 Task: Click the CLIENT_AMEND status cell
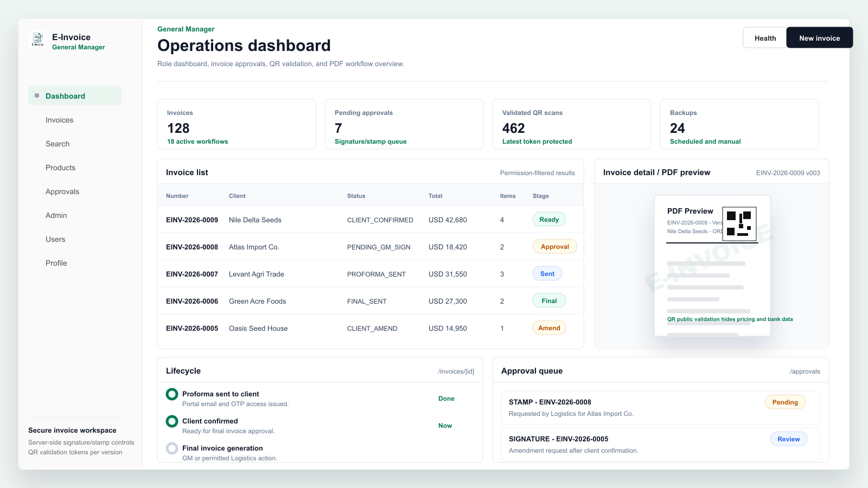click(x=372, y=329)
